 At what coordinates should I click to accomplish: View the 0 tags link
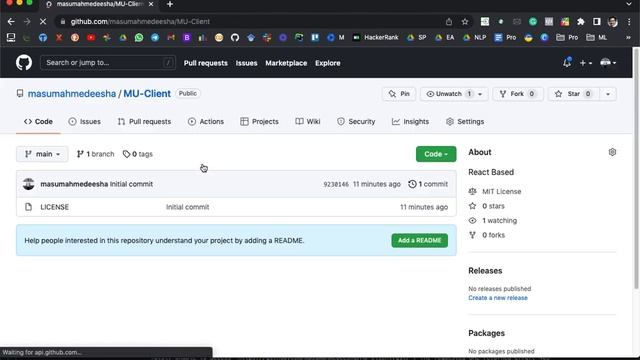(x=138, y=154)
